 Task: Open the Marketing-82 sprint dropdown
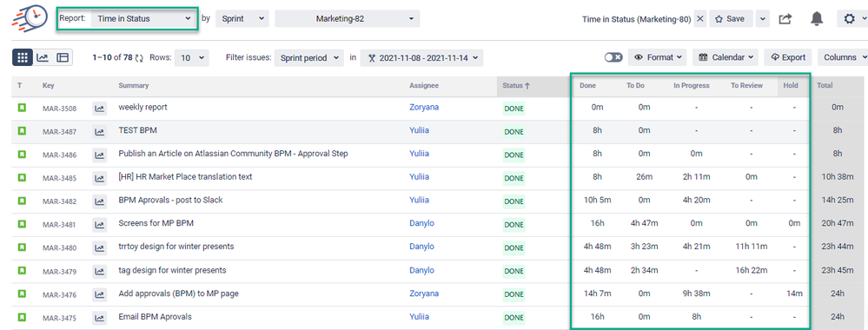(x=348, y=19)
